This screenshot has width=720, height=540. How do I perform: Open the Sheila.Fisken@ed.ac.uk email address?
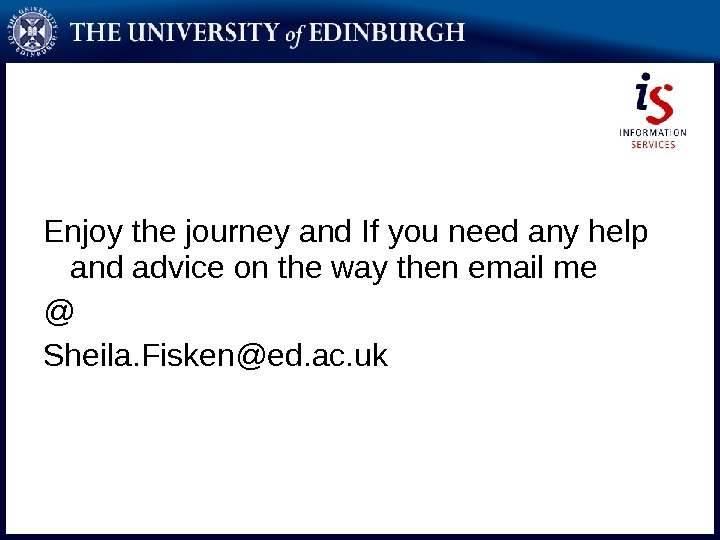pos(215,355)
